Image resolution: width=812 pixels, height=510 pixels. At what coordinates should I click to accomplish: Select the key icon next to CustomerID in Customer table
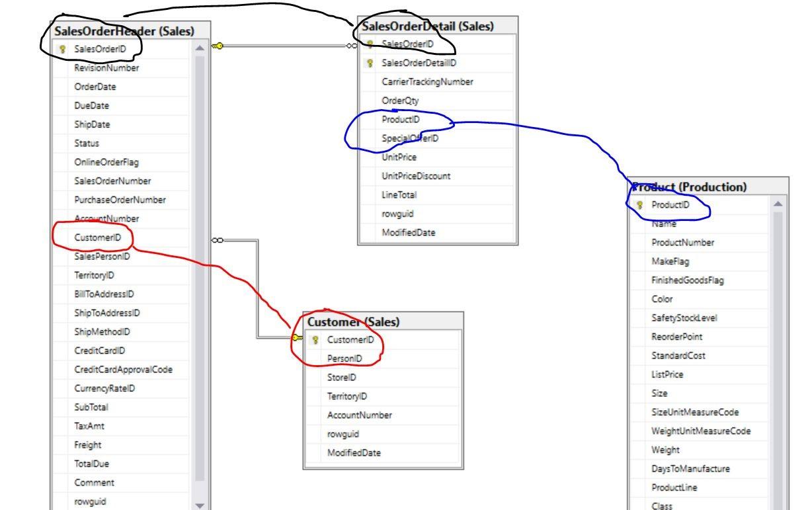[314, 339]
